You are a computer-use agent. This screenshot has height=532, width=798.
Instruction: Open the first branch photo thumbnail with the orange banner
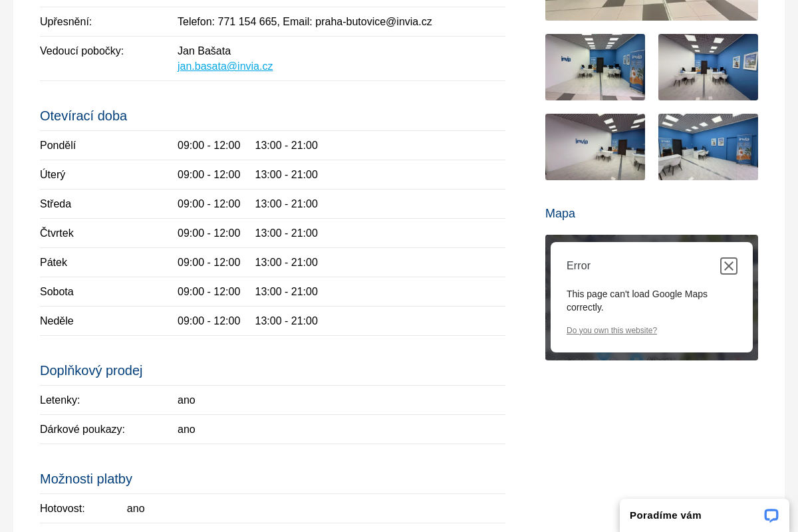(595, 67)
